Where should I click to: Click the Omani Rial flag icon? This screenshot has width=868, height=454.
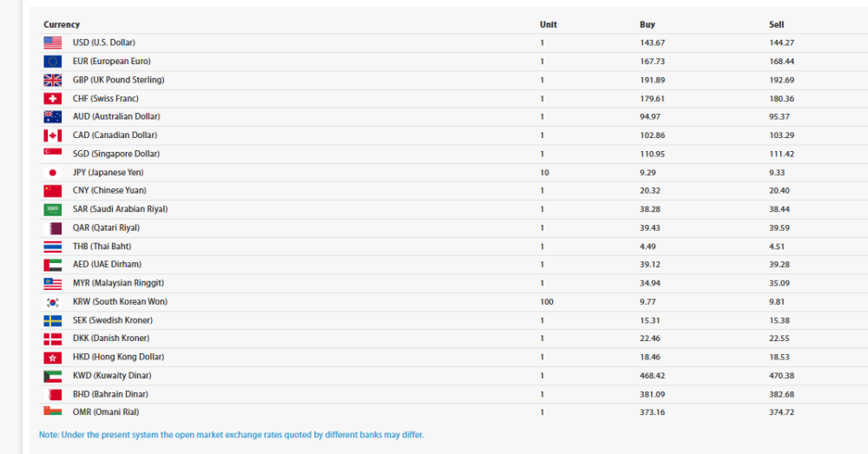(x=52, y=412)
